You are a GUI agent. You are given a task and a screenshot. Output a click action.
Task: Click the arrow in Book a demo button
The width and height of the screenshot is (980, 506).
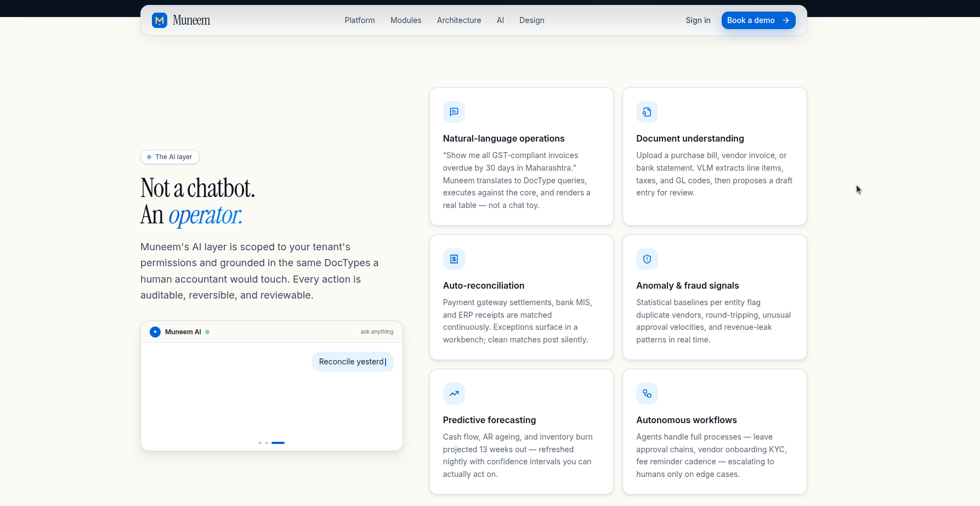[x=786, y=20]
